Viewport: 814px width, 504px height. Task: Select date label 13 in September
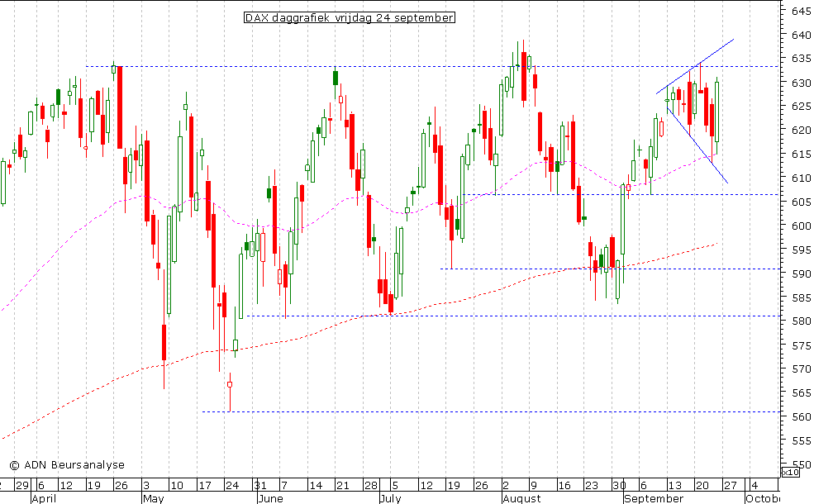[x=675, y=485]
